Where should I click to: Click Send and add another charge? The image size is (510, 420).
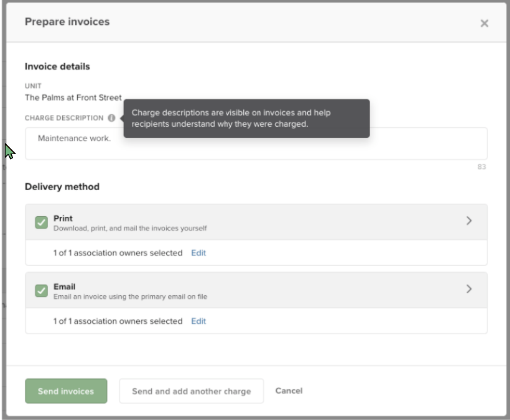coord(192,391)
